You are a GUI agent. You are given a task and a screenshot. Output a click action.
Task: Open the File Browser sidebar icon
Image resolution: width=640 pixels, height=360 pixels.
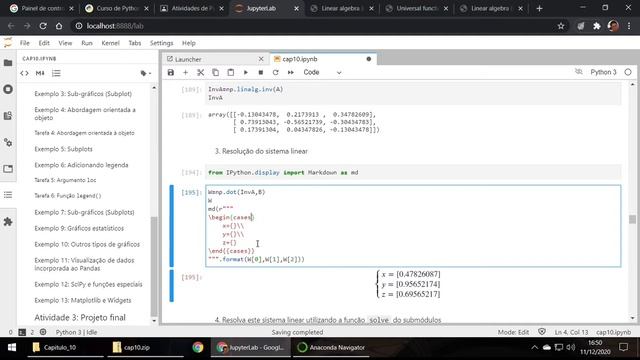[8, 63]
